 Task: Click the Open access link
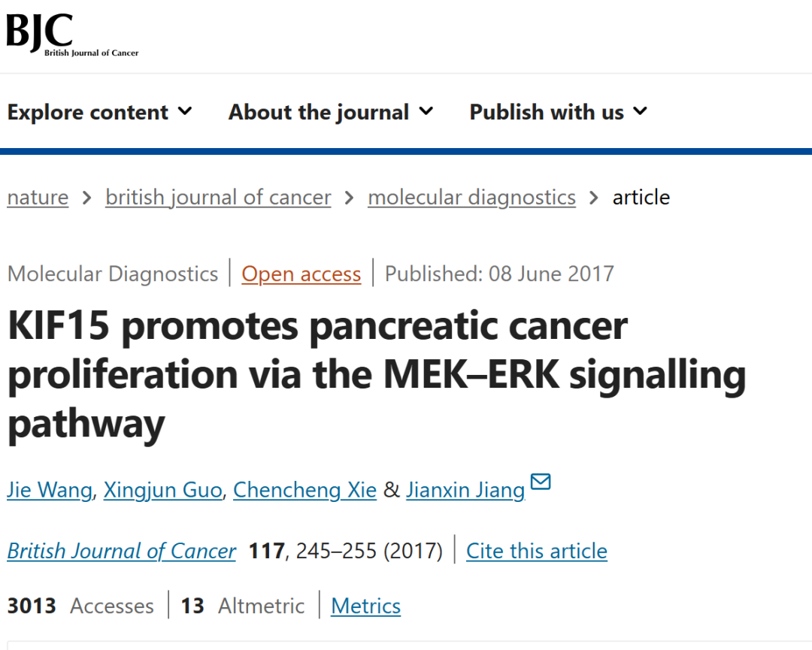(301, 274)
